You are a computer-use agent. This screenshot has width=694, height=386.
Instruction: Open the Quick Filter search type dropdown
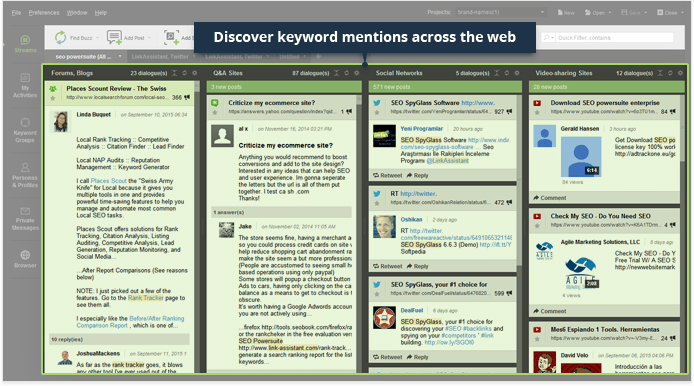[548, 38]
